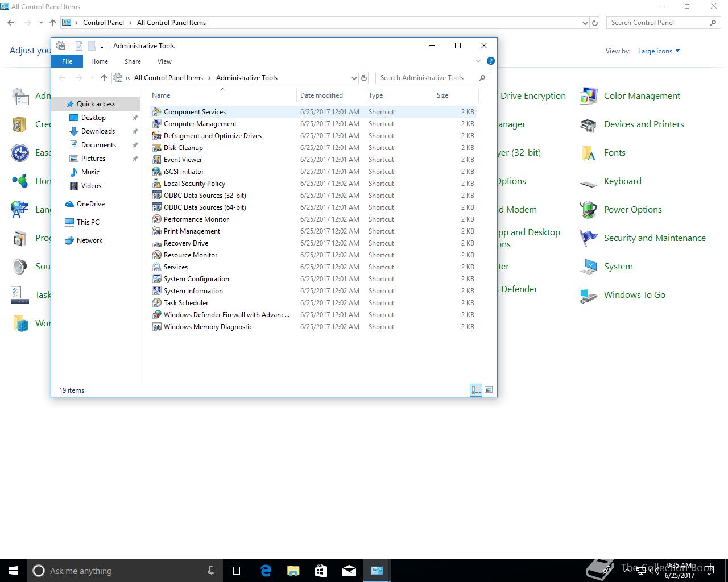
Task: Go up one level in Administrative Tools
Action: click(x=104, y=78)
